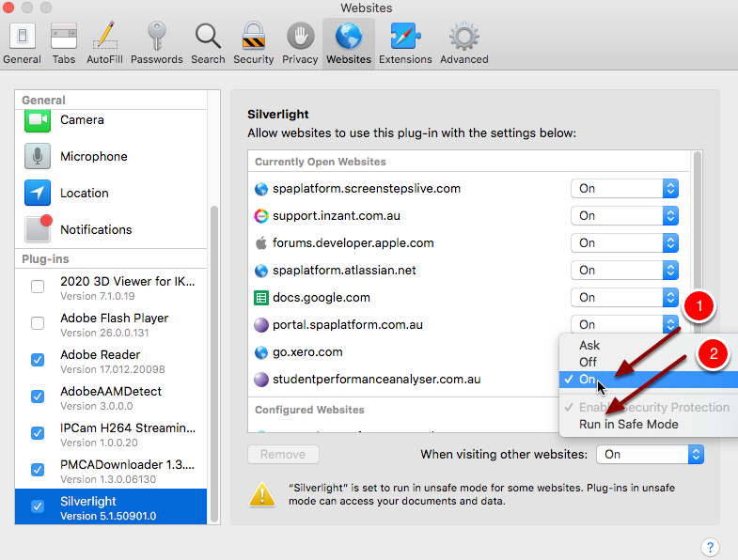This screenshot has width=738, height=560.
Task: Select docs.google.com website name
Action: coord(321,298)
